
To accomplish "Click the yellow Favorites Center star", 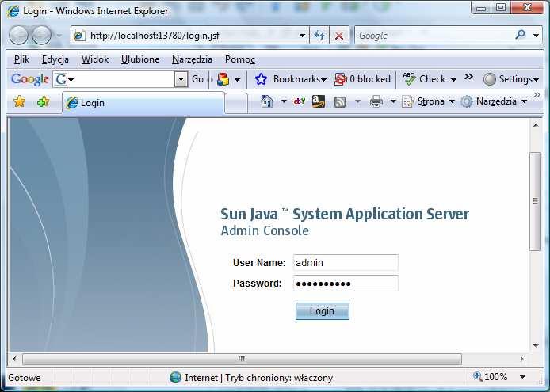I will pyautogui.click(x=19, y=101).
